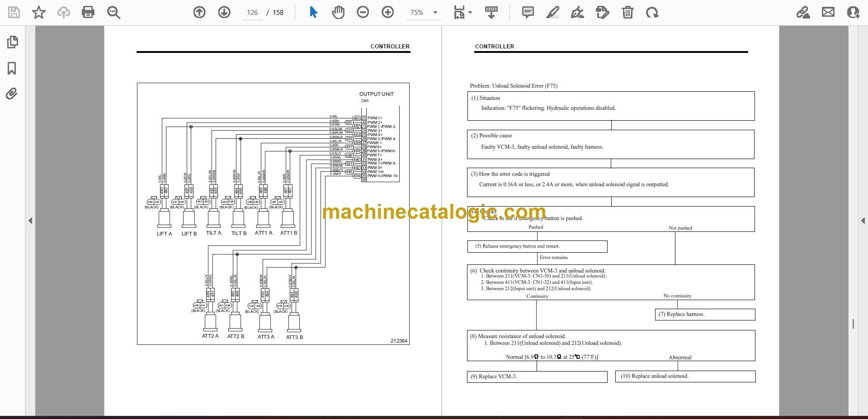This screenshot has height=419, width=868.
Task: Zoom out with the minus circle button
Action: click(363, 12)
